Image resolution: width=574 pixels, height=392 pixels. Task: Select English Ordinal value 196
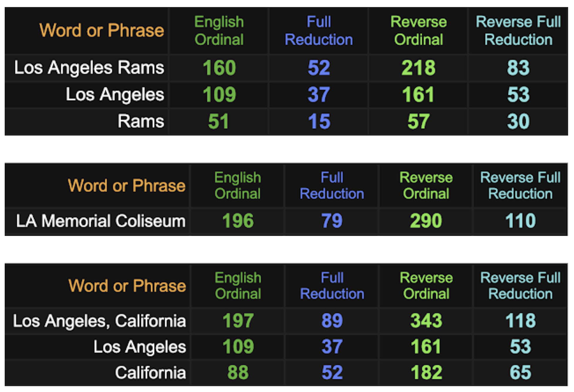[238, 221]
